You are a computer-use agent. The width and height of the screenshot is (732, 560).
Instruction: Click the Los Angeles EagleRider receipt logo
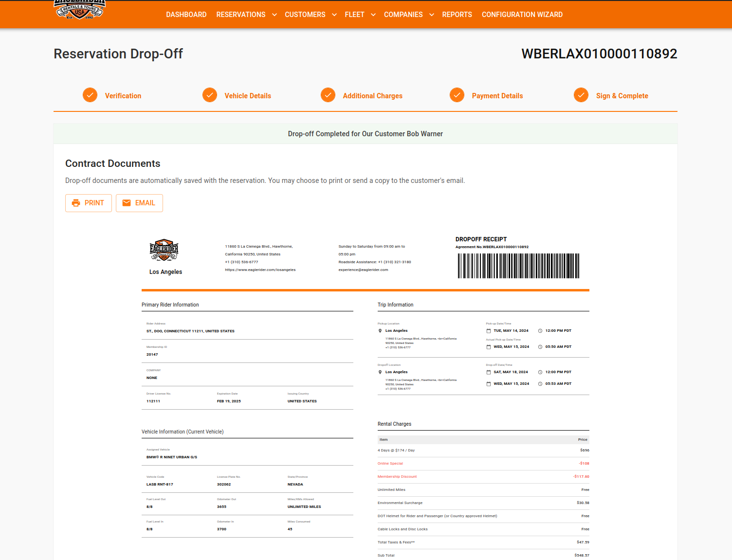(164, 250)
